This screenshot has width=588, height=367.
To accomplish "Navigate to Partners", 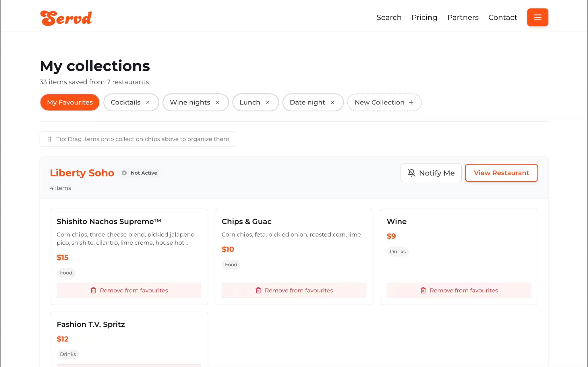I will [463, 18].
